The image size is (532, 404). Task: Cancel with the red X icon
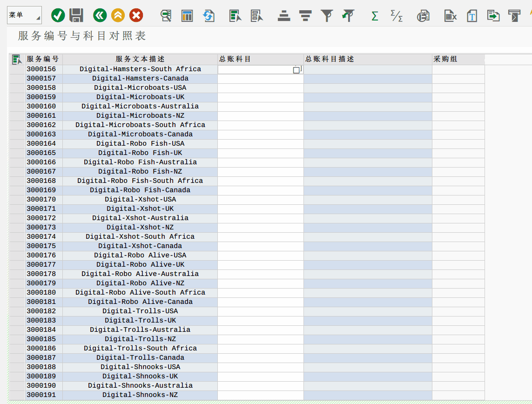(x=136, y=16)
